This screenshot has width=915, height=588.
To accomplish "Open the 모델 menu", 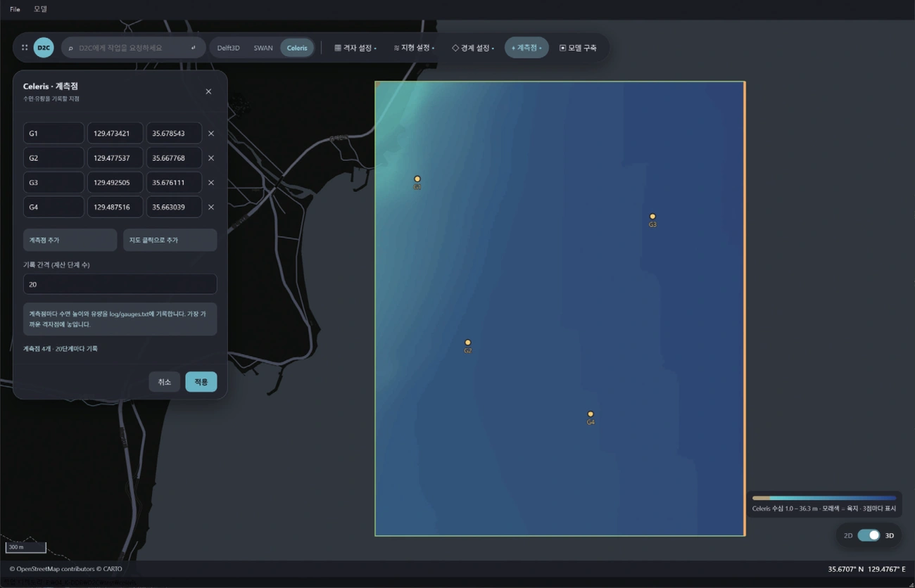I will [x=40, y=9].
